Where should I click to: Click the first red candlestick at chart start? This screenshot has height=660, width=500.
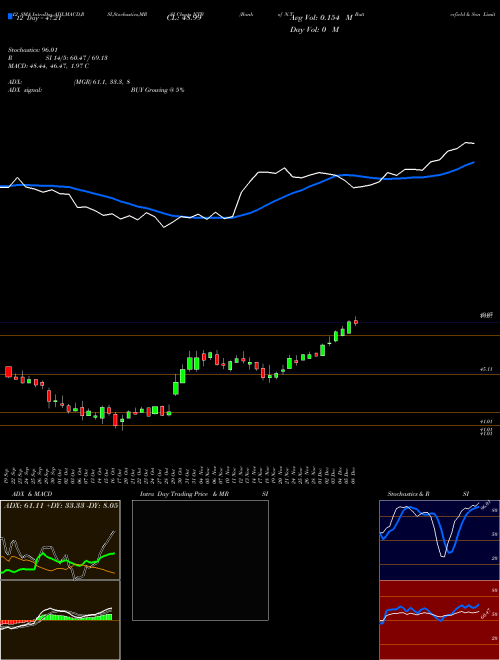pos(8,371)
